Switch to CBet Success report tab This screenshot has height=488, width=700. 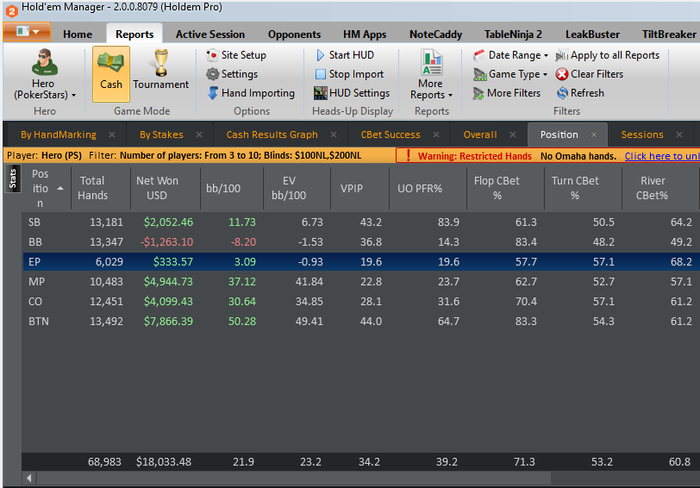pos(390,134)
